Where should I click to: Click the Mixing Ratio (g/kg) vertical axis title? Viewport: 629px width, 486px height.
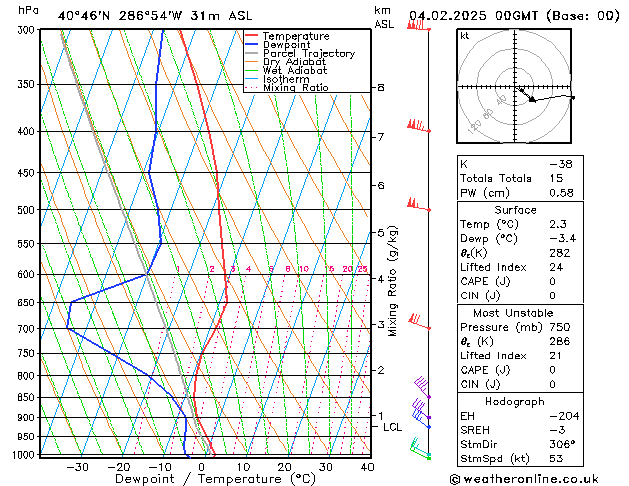tap(392, 281)
